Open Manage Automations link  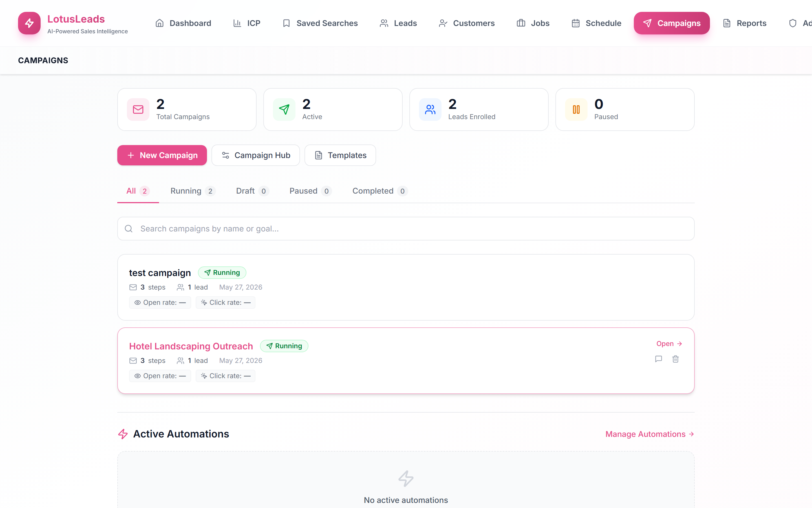click(x=650, y=434)
